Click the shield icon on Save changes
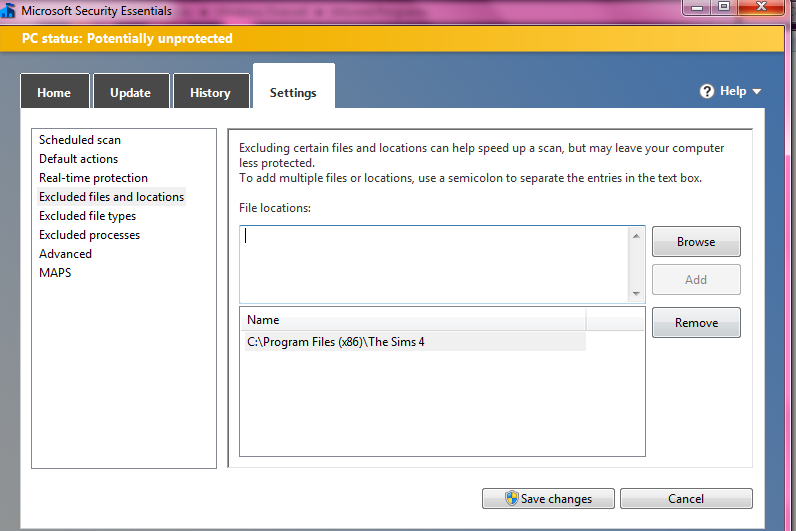Image resolution: width=796 pixels, height=531 pixels. point(512,498)
